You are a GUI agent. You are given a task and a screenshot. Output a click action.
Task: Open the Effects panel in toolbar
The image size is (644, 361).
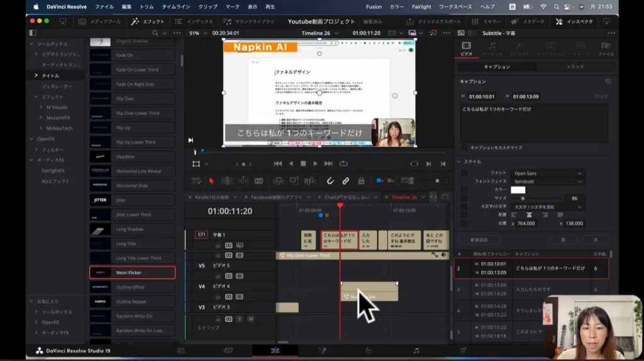(148, 21)
